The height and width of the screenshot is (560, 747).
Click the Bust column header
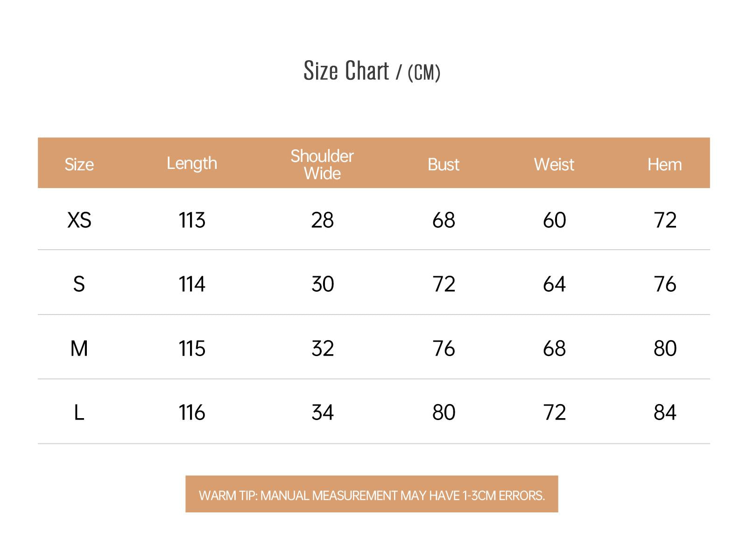click(x=444, y=165)
